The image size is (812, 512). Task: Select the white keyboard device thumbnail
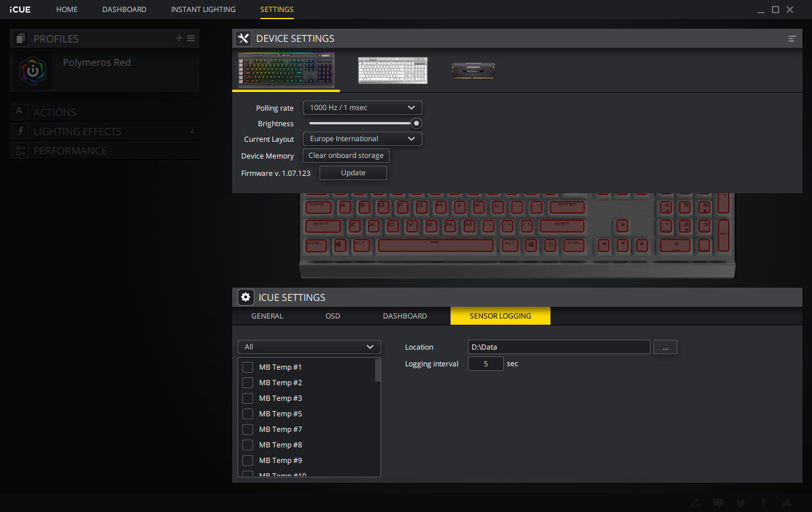click(x=393, y=71)
